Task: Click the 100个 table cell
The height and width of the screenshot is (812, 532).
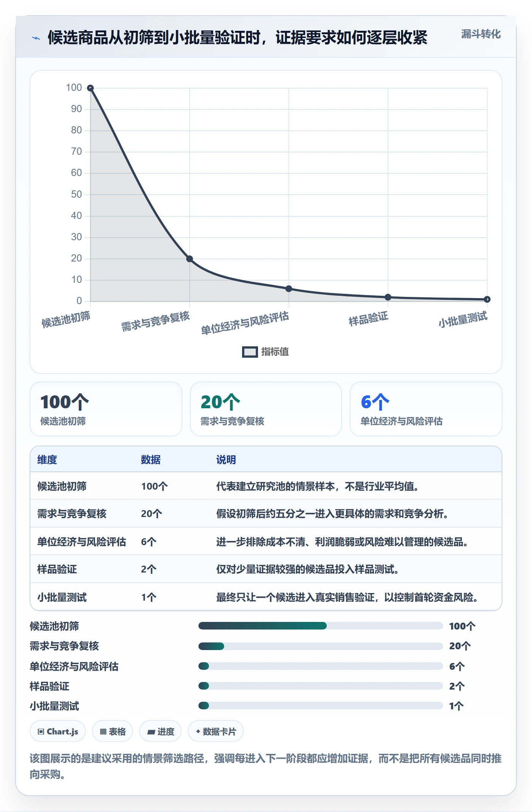Action: (x=154, y=486)
